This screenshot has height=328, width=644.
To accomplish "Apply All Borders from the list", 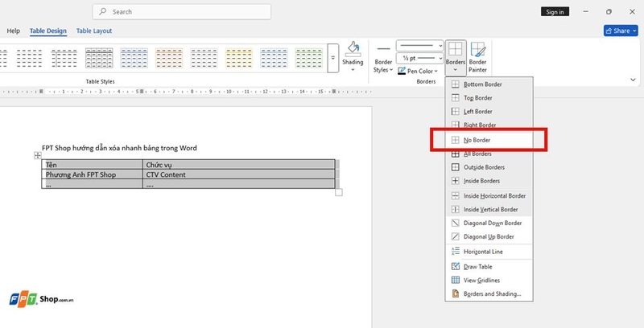I will tap(489, 154).
